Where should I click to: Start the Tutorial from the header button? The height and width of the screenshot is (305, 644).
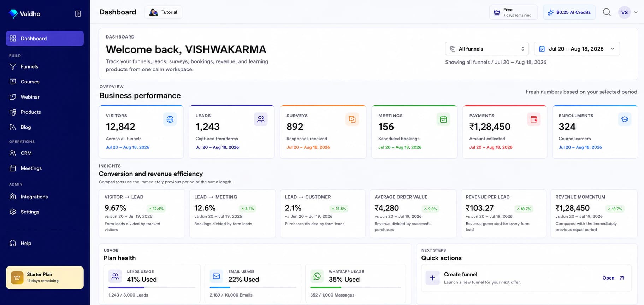[163, 12]
